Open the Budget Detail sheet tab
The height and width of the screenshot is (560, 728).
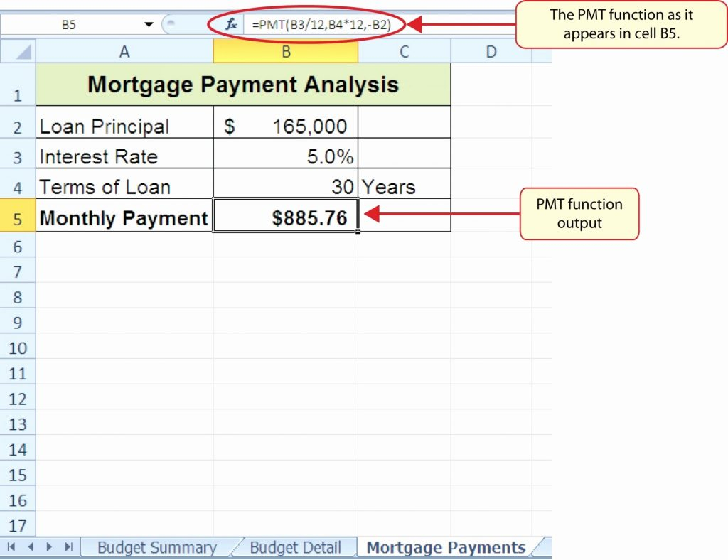pos(295,547)
